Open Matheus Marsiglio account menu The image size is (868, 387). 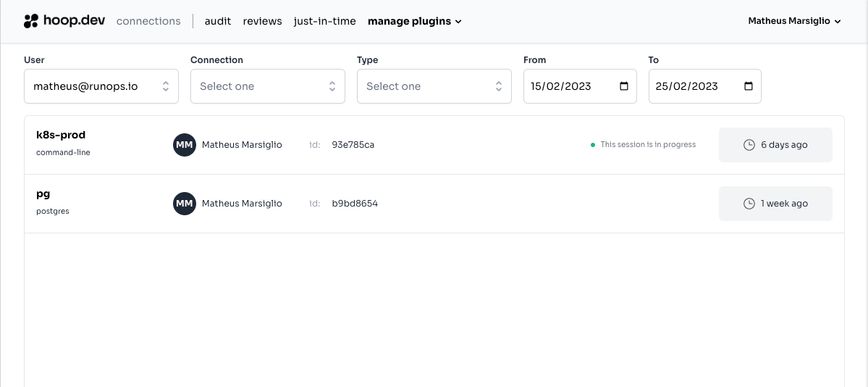794,21
